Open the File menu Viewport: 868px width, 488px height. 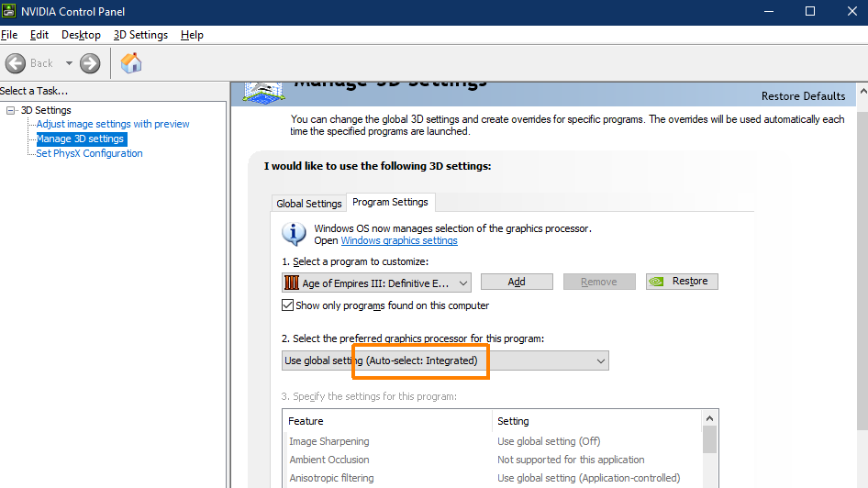click(9, 35)
